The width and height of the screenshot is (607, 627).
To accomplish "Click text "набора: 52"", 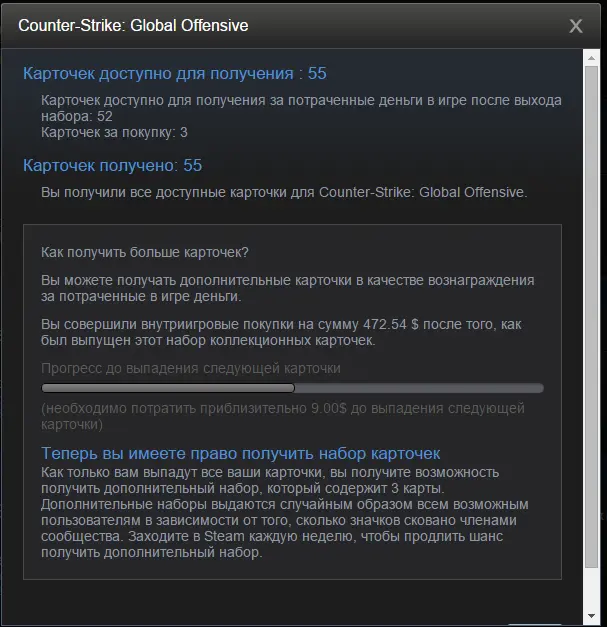I will [x=77, y=116].
